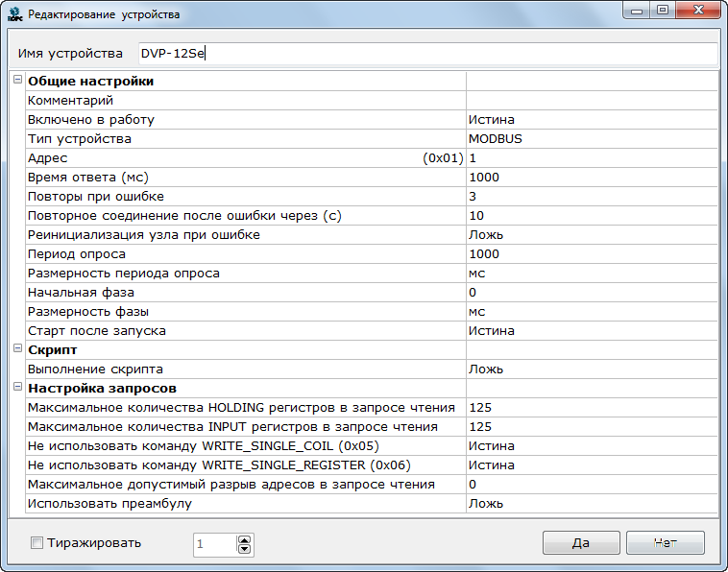Toggle Реинициализация узла при ошибке value

click(x=591, y=235)
